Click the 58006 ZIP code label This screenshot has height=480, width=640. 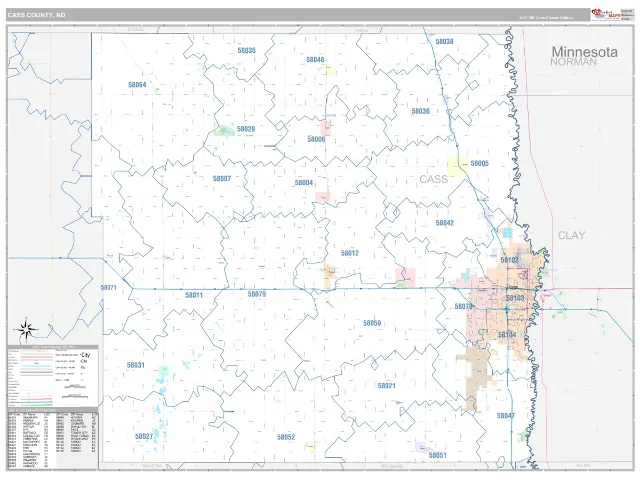[x=316, y=139]
